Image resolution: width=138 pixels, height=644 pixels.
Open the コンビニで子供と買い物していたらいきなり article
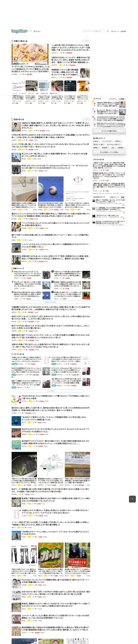pos(50,146)
